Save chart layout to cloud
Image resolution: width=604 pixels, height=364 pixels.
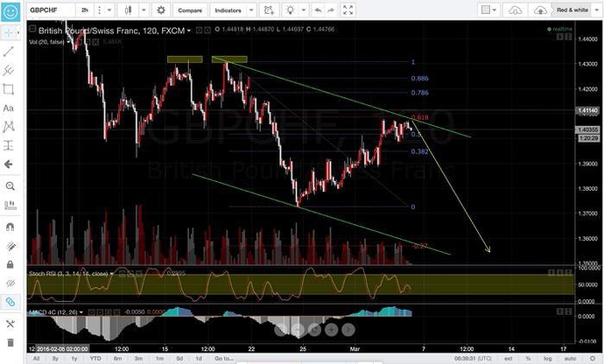pos(540,10)
